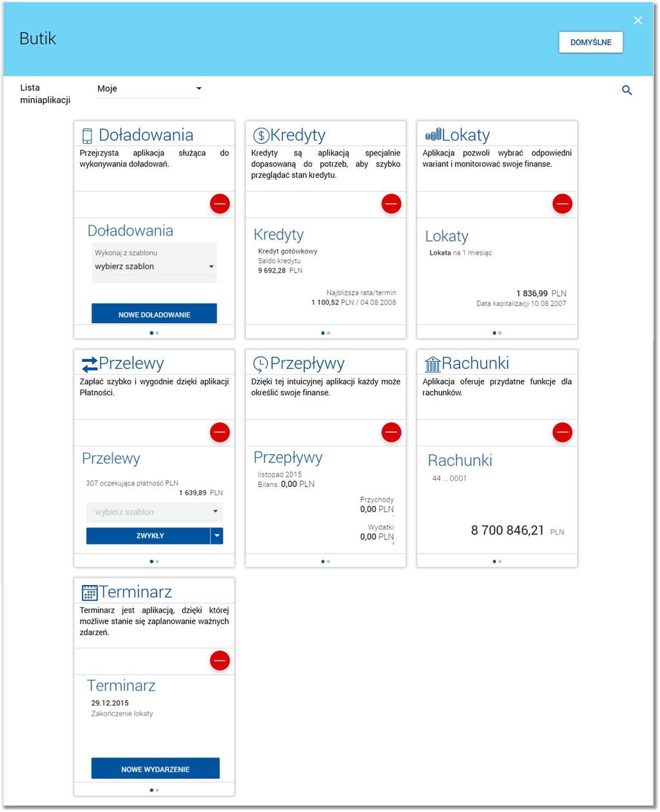Viewport: 660px width, 812px height.
Task: Click 'Data kapitalizacji 10.08.2007' text
Action: (x=521, y=304)
